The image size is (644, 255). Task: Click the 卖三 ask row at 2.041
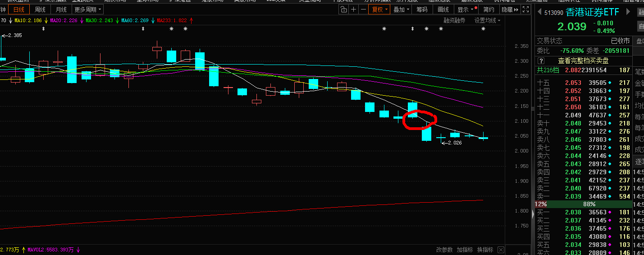[x=583, y=180]
